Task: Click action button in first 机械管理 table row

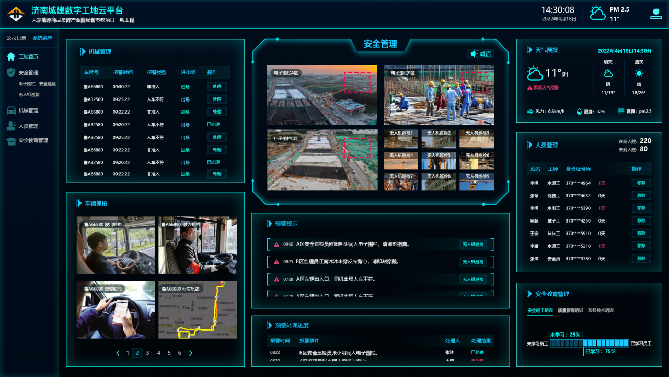Action: [217, 86]
